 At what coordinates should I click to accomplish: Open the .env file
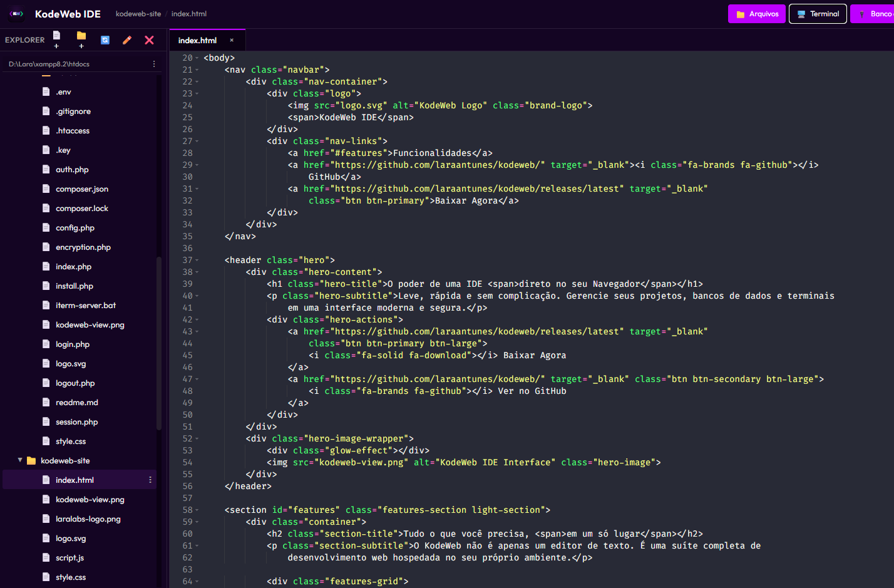(80, 91)
